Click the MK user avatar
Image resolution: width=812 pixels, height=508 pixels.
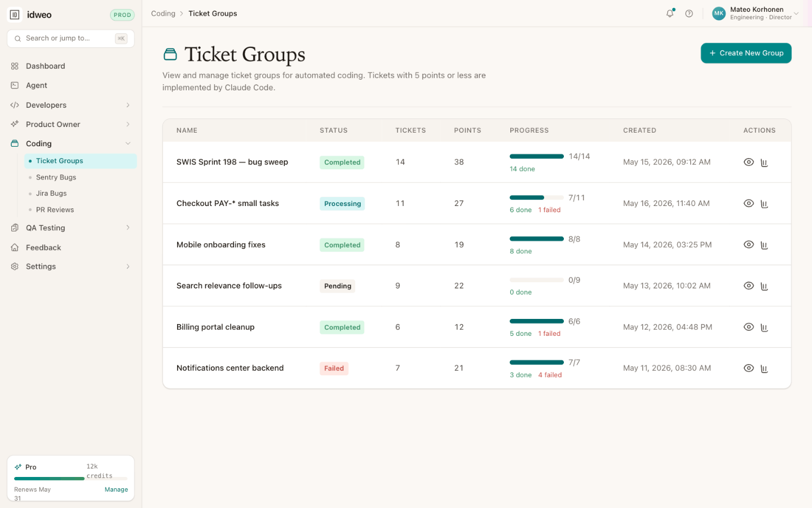tap(719, 14)
